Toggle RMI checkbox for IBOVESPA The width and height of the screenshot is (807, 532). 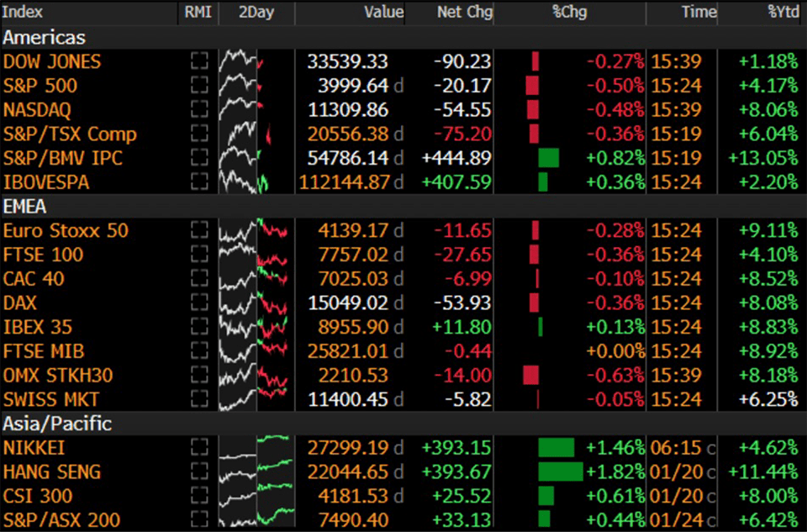pos(199,182)
